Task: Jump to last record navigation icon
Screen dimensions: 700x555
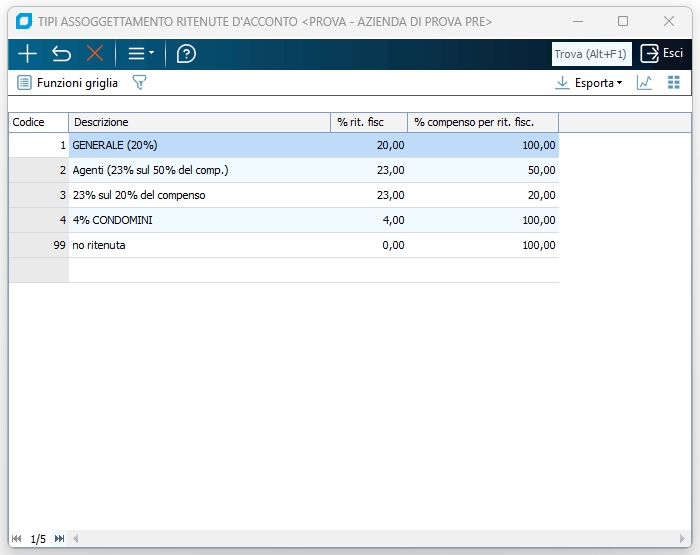Action: click(x=60, y=539)
